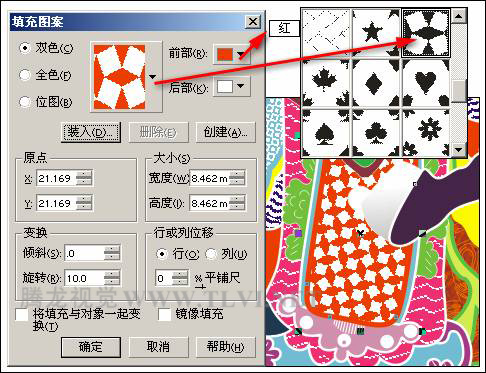This screenshot has width=486, height=373.
Task: Click the 高度 height input field
Action: [210, 203]
